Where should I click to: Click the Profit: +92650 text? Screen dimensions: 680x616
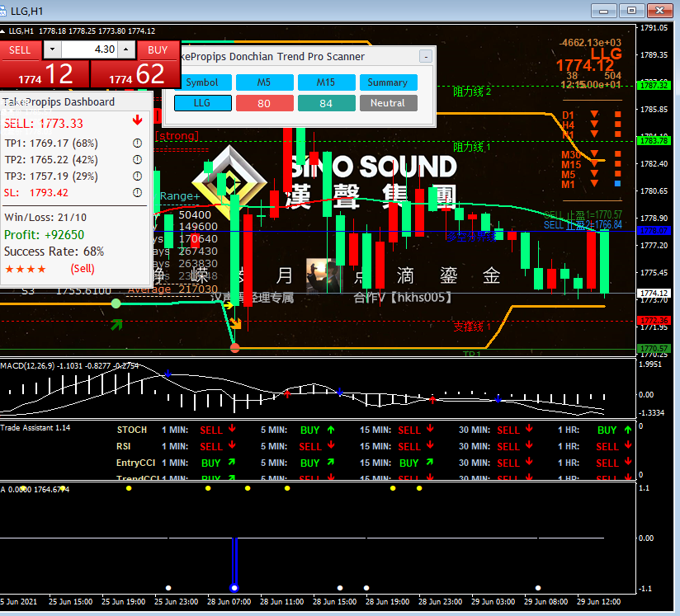[x=45, y=235]
